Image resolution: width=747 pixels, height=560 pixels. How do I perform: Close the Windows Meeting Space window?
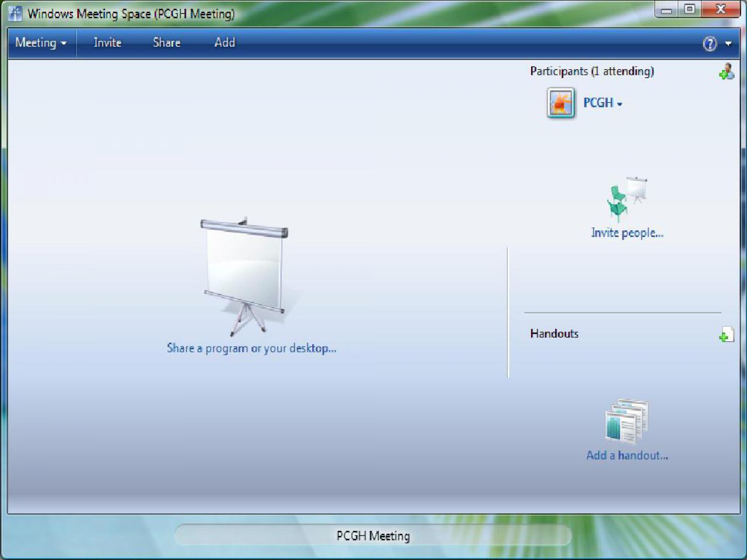pos(721,10)
